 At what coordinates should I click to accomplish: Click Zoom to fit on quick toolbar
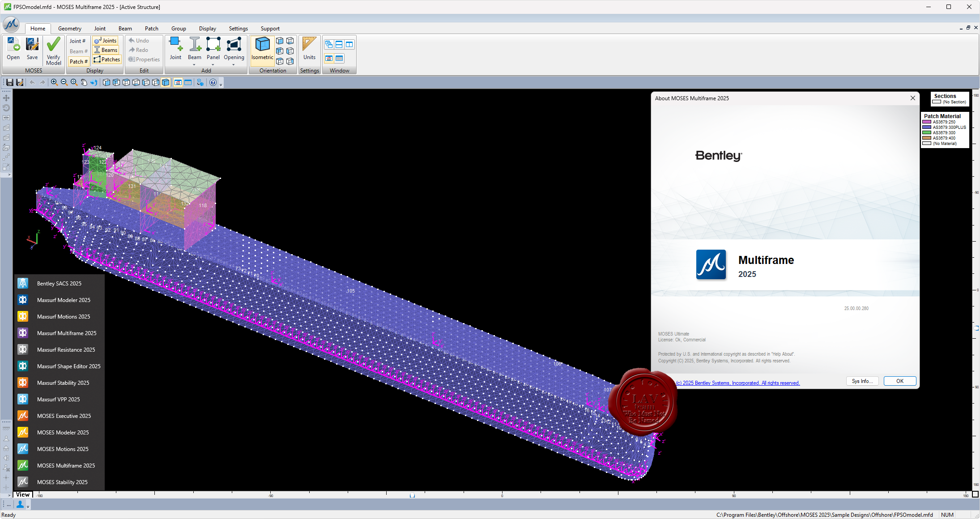point(74,82)
